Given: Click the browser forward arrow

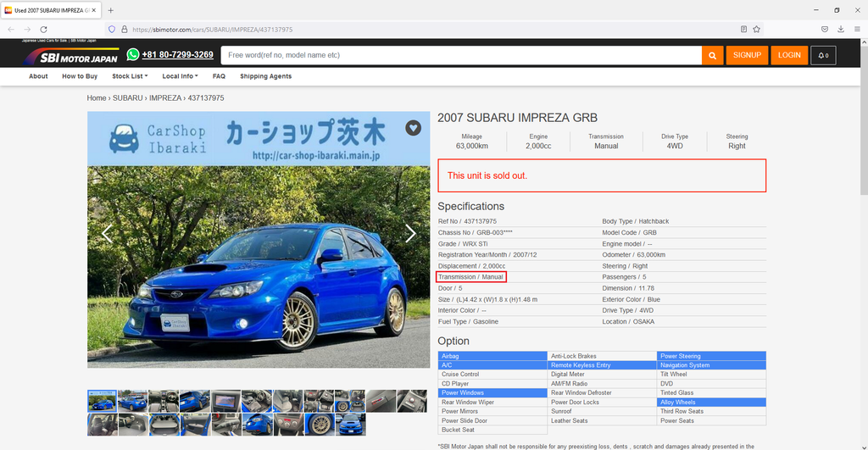Looking at the screenshot, I should click(x=27, y=30).
